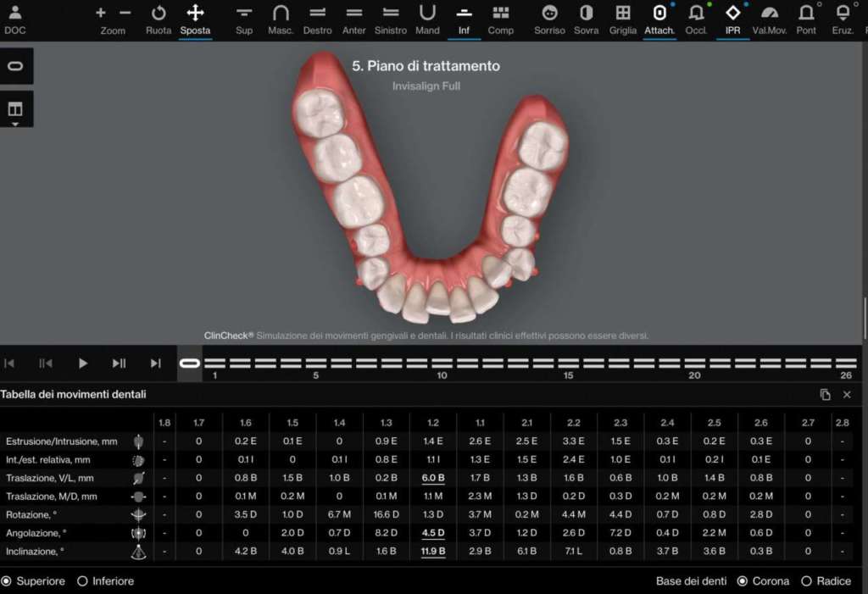This screenshot has width=868, height=594.
Task: Step back one stage
Action: point(46,364)
